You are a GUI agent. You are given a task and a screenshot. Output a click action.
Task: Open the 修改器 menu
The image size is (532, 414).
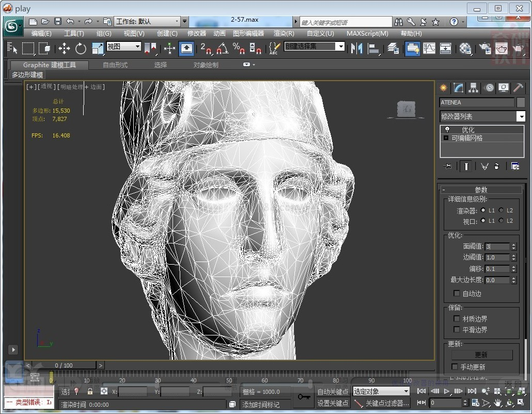[196, 34]
